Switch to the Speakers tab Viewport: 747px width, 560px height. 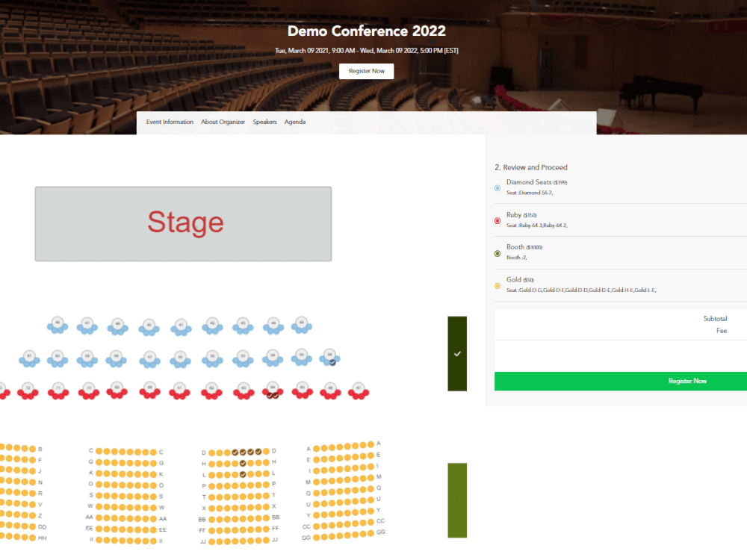click(265, 122)
